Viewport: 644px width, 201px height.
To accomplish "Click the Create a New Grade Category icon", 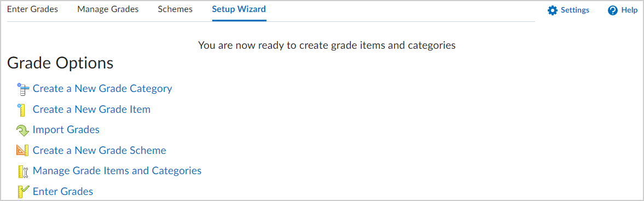I will (x=23, y=89).
